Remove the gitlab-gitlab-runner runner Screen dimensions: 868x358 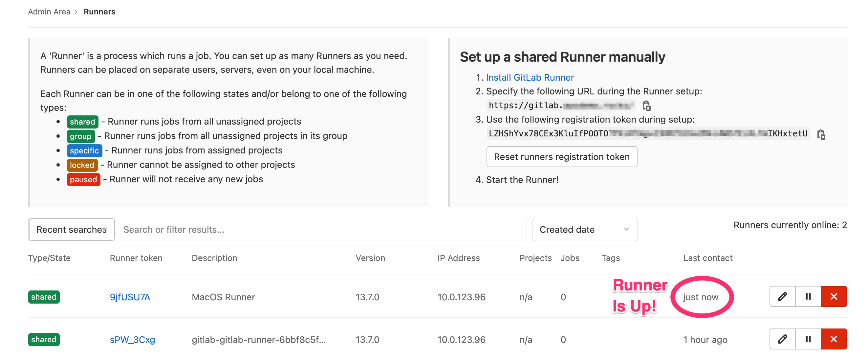click(x=834, y=339)
